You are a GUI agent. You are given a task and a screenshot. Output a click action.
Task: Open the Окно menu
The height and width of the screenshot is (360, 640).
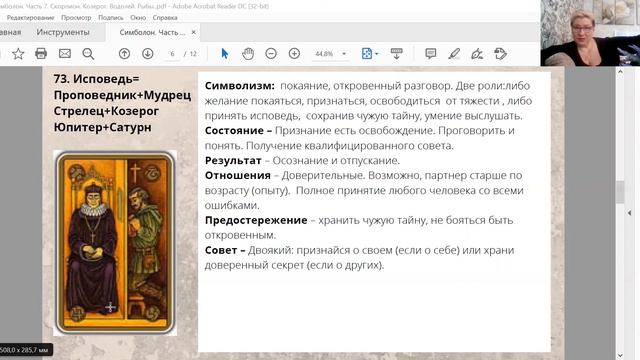(x=138, y=18)
